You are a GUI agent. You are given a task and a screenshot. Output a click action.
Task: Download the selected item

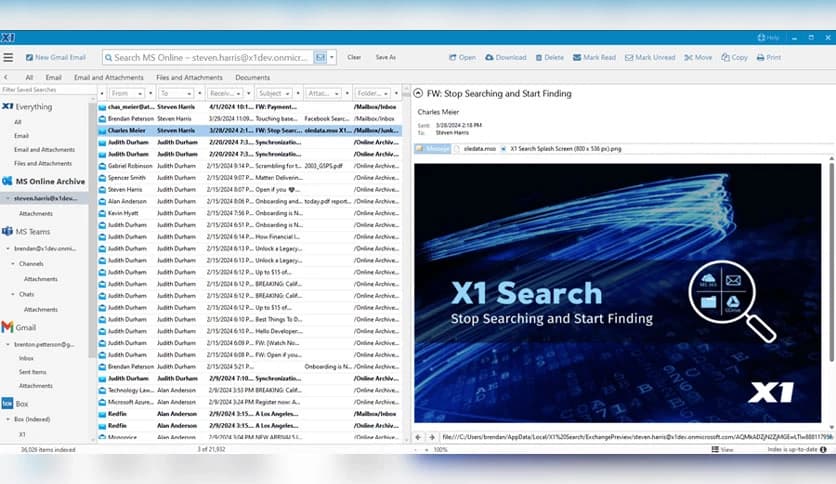click(505, 58)
